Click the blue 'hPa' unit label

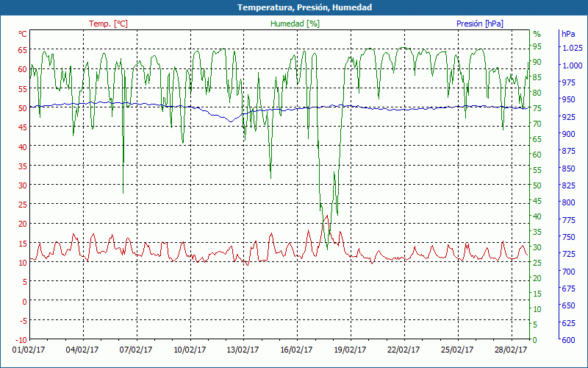[x=568, y=34]
